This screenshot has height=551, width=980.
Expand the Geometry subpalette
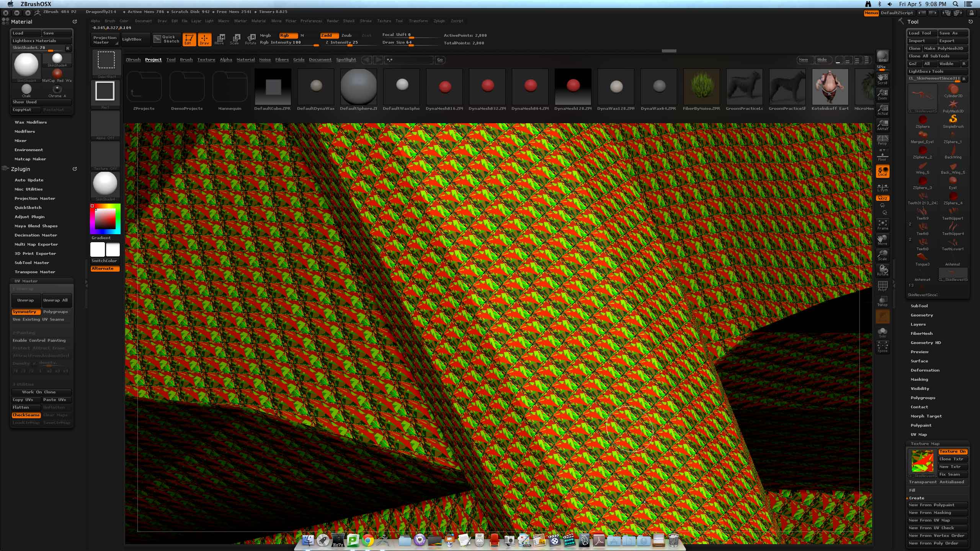[921, 315]
